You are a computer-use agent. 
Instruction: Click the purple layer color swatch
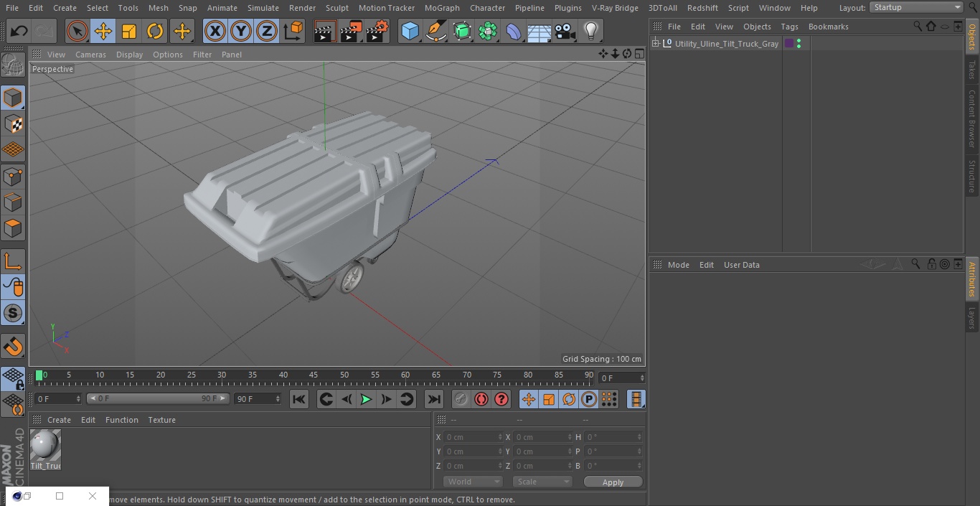tap(789, 44)
